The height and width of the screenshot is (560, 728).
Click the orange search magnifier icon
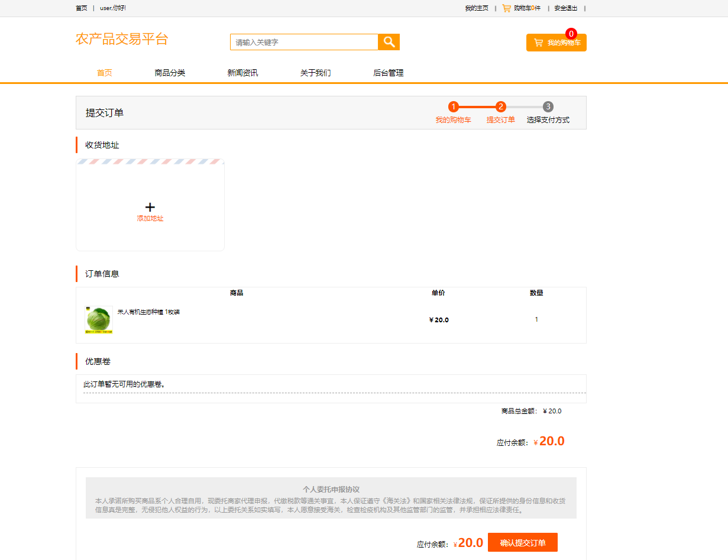click(389, 42)
